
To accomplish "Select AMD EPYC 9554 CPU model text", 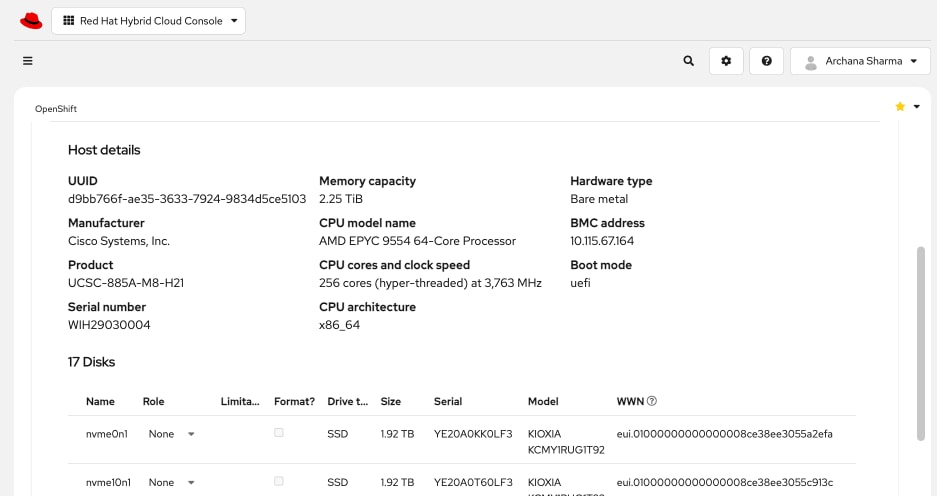I will [417, 241].
